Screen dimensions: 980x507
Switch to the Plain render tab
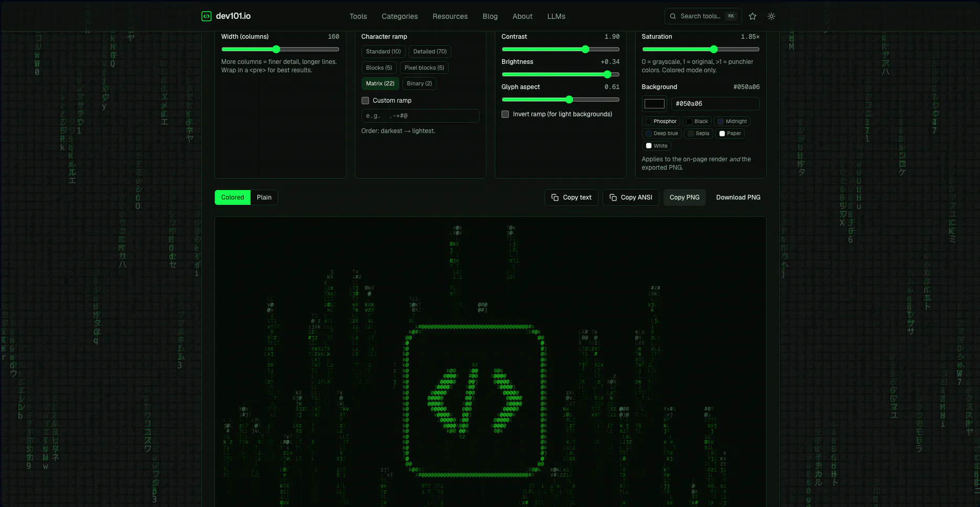264,197
